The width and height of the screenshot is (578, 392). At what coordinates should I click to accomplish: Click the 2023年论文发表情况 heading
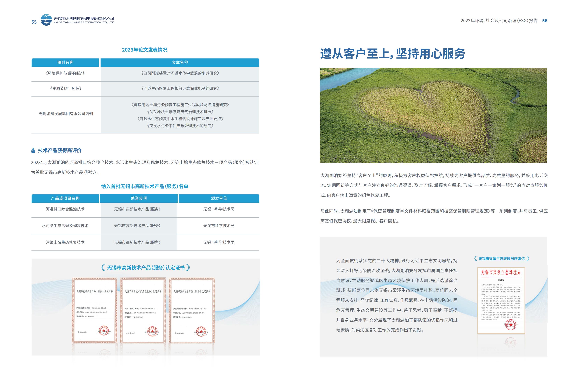pos(145,50)
